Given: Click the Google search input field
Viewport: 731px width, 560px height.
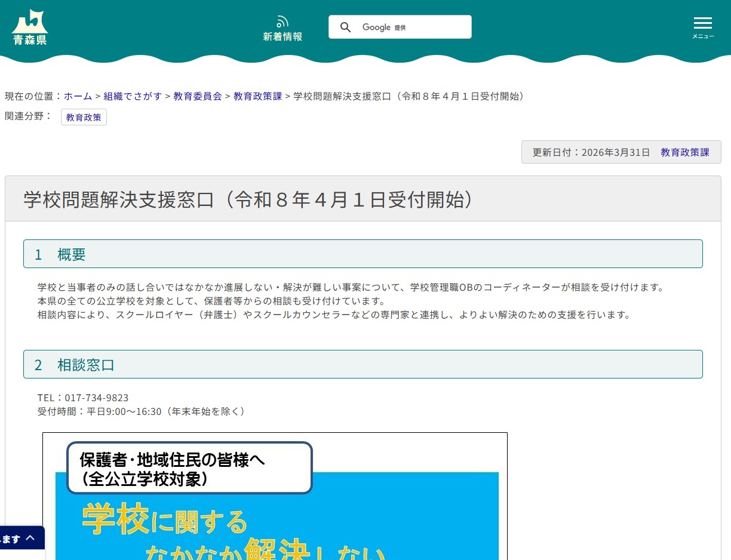Looking at the screenshot, I should (430, 27).
